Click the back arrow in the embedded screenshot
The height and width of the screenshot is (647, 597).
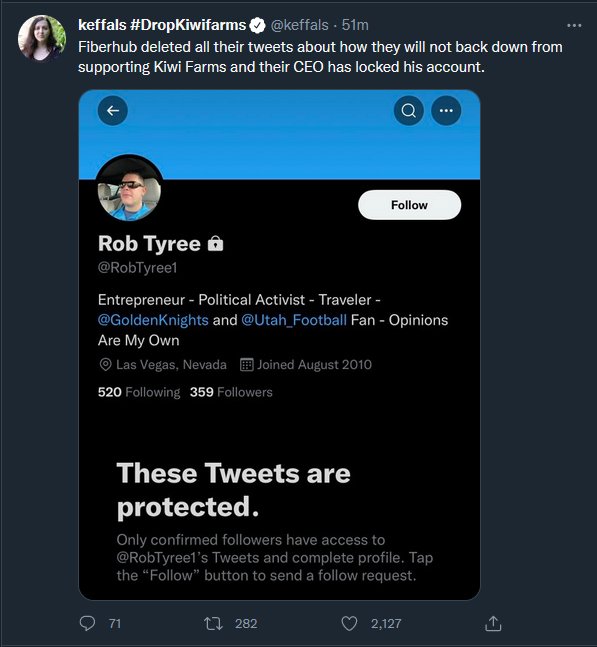tap(113, 111)
